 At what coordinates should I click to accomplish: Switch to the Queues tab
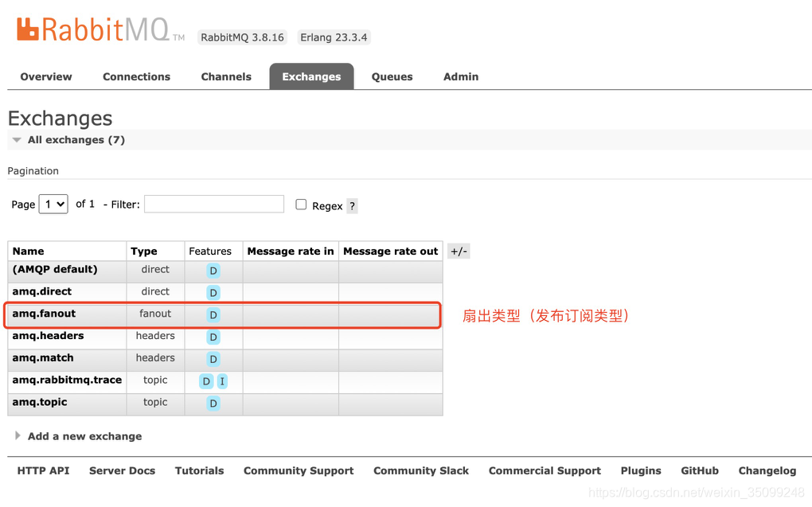point(392,76)
